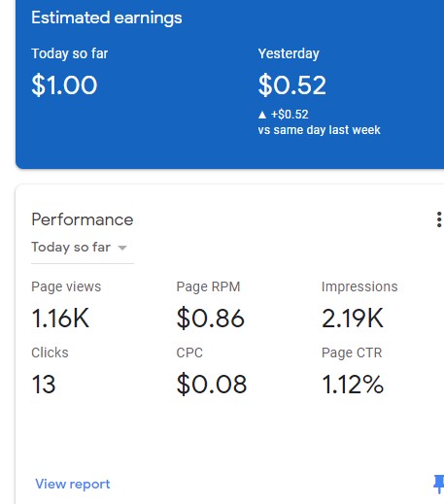Pin the Performance card using the pushpin icon
The image size is (444, 504).
439,485
